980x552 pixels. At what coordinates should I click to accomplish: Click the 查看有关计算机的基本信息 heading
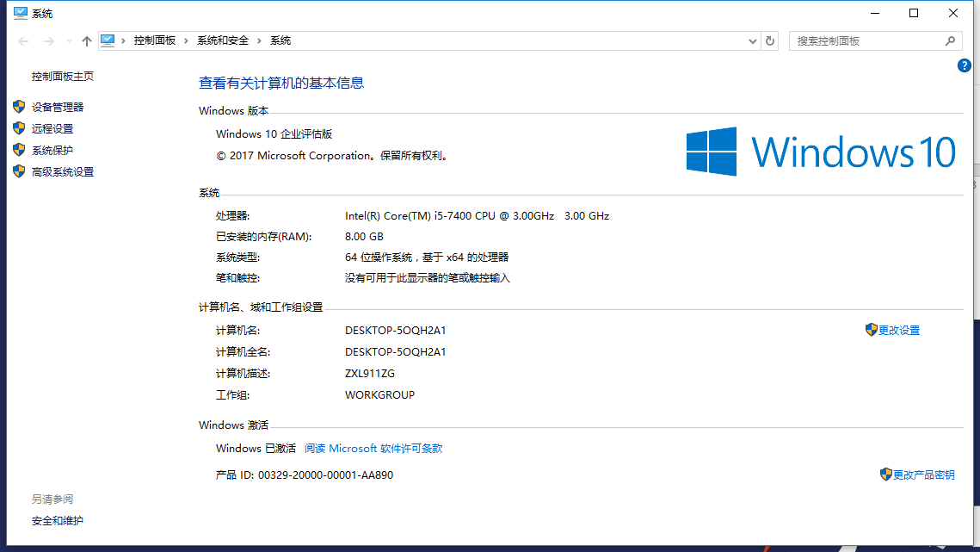[281, 83]
